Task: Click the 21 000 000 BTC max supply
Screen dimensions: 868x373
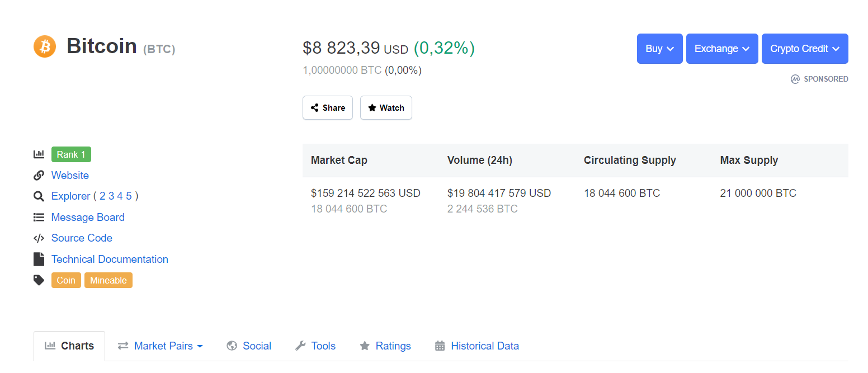Action: 758,193
